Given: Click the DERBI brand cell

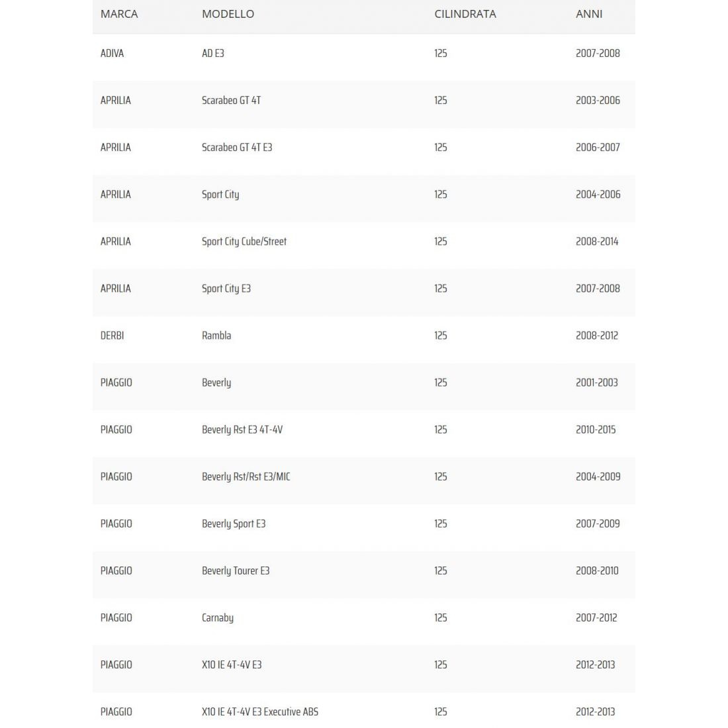Looking at the screenshot, I should [112, 336].
